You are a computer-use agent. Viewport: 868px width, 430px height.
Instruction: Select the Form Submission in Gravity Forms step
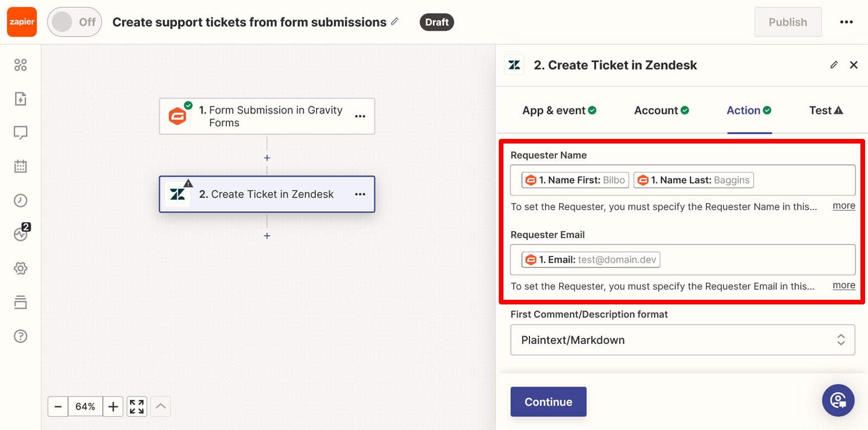(267, 116)
